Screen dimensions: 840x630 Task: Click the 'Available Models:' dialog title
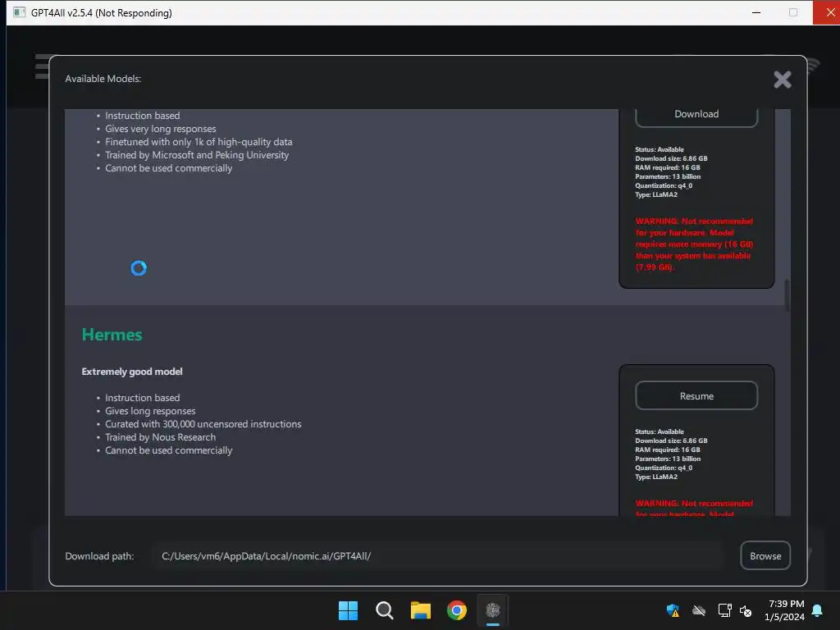(103, 79)
